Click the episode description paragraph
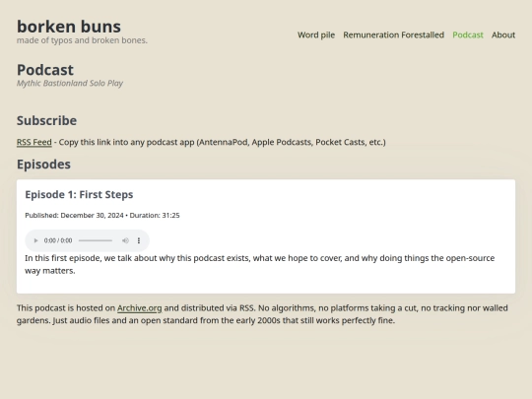 coord(259,264)
